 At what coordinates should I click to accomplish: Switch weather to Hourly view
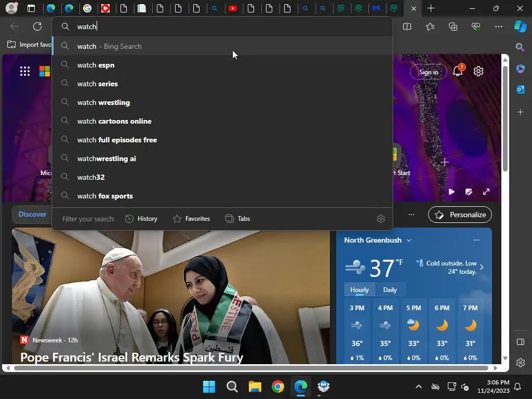[360, 290]
